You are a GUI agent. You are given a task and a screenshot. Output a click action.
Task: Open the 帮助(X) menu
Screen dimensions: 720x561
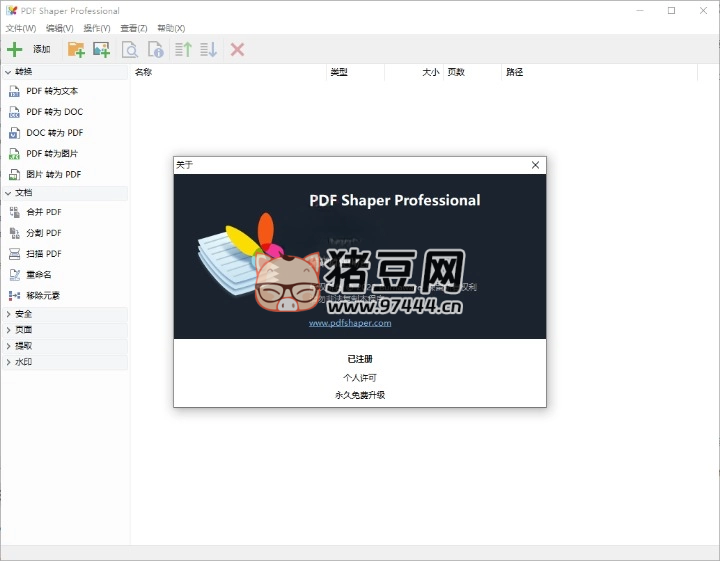point(171,28)
